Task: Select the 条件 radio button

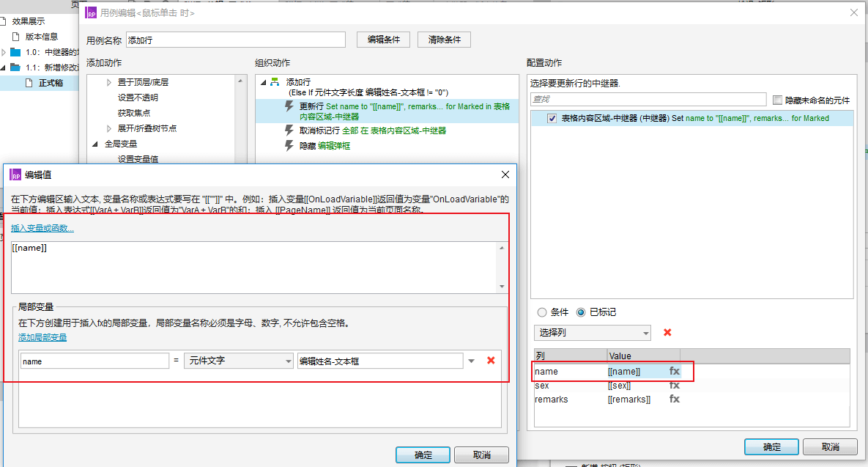Action: coord(542,312)
